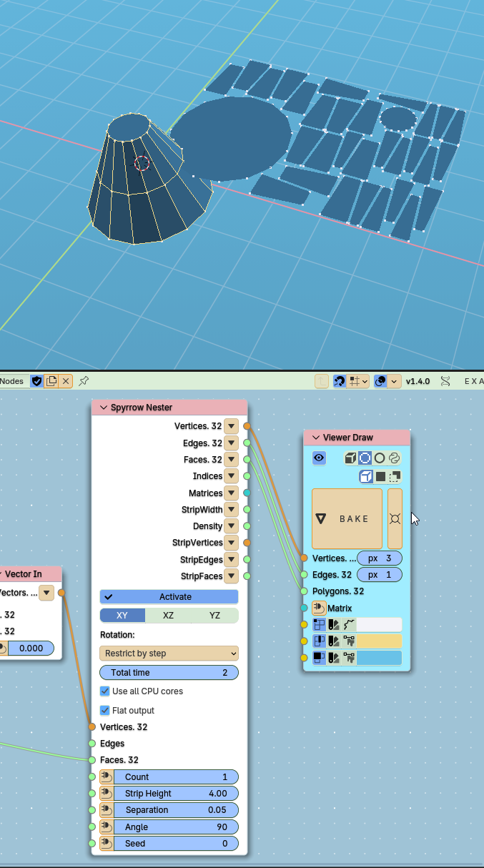Open the Restrict by step rotation dropdown

[x=169, y=654]
